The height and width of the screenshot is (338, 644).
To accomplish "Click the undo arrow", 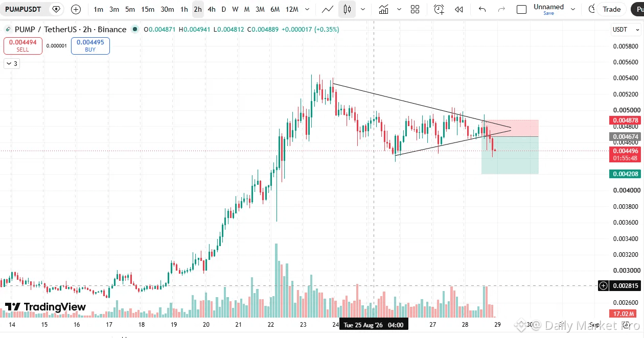I will click(482, 9).
